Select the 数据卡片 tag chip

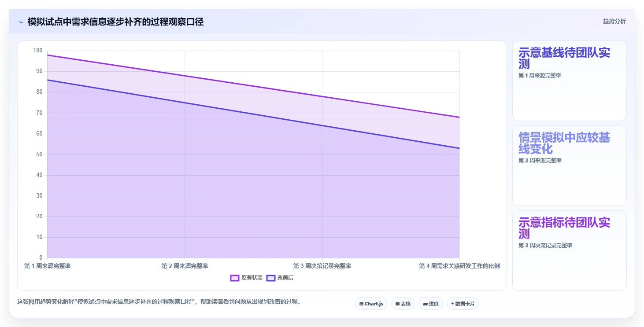[x=463, y=304]
